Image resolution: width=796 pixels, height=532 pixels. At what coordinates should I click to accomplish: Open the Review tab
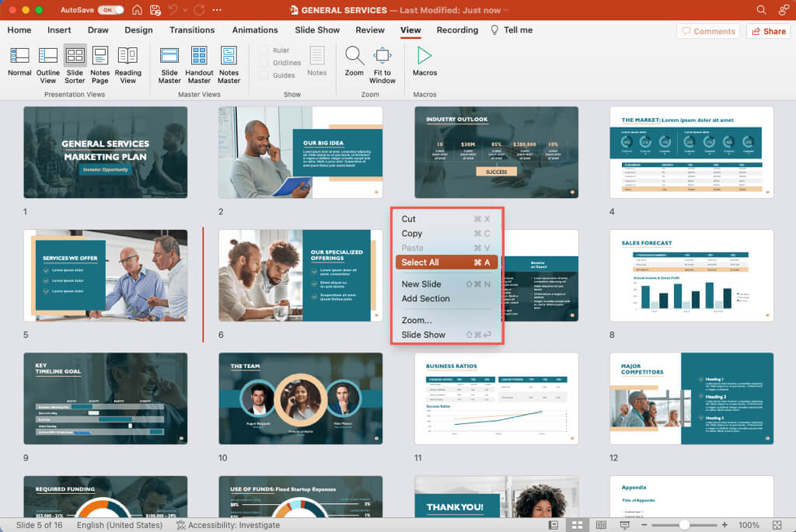point(370,30)
